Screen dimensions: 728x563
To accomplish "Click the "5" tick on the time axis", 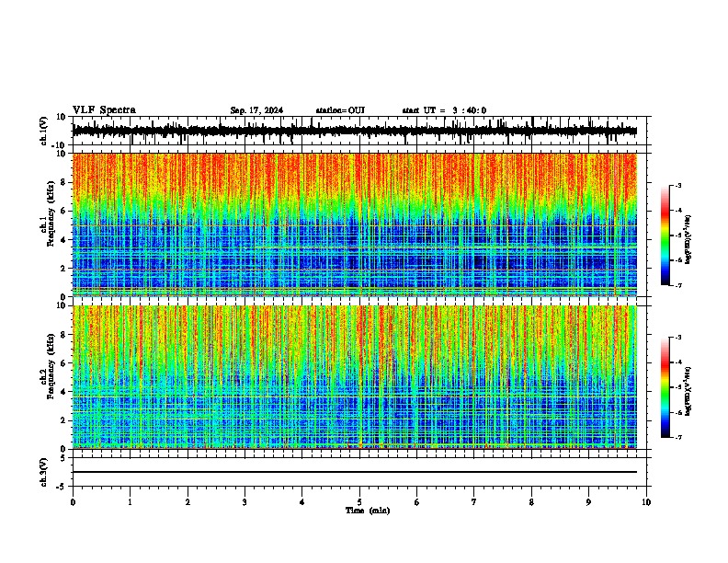I will pos(359,502).
